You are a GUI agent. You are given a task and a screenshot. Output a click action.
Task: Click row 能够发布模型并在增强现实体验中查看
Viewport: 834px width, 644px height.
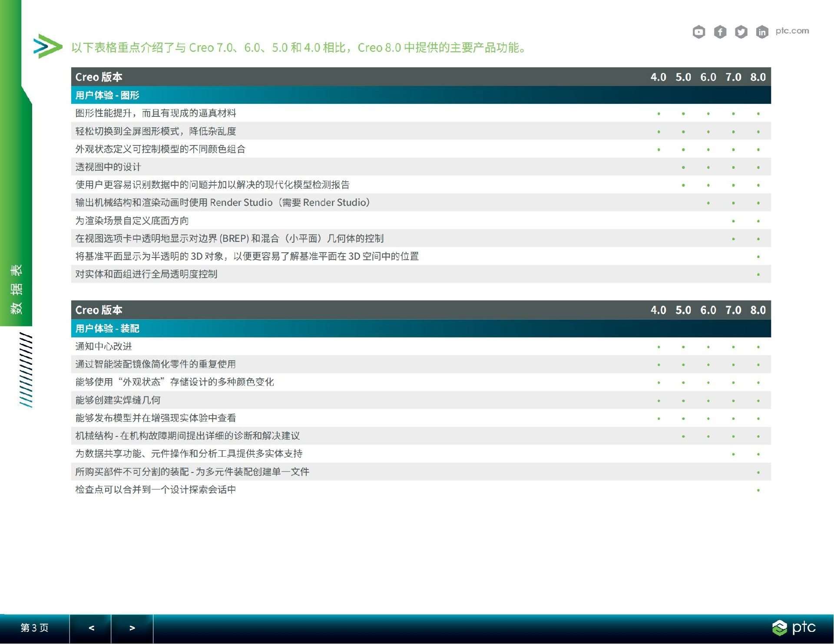[421, 418]
